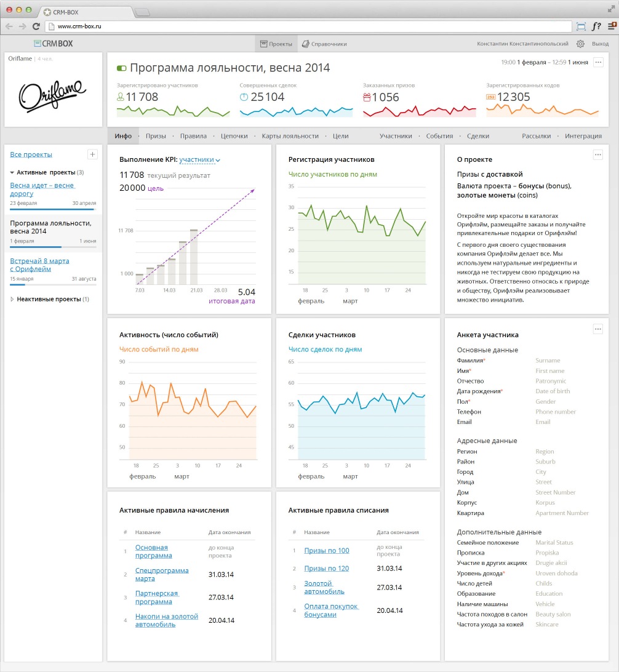Open the Проекты menu
This screenshot has height=672, width=619.
276,44
